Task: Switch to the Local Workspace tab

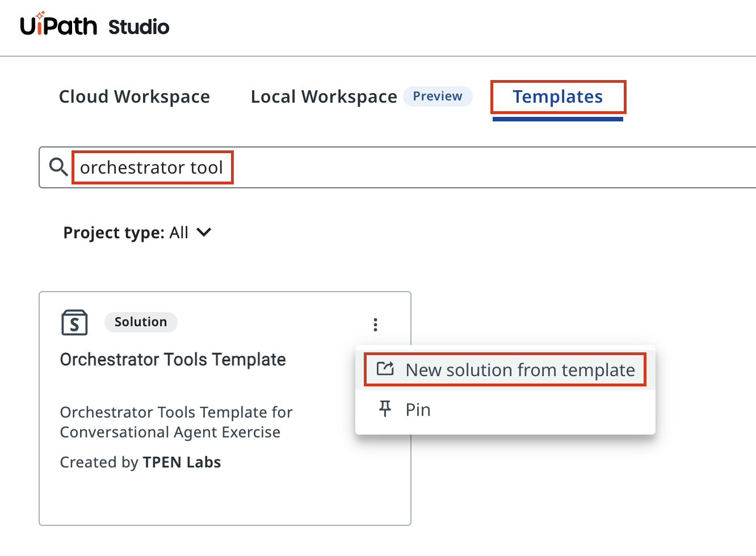Action: click(x=324, y=96)
